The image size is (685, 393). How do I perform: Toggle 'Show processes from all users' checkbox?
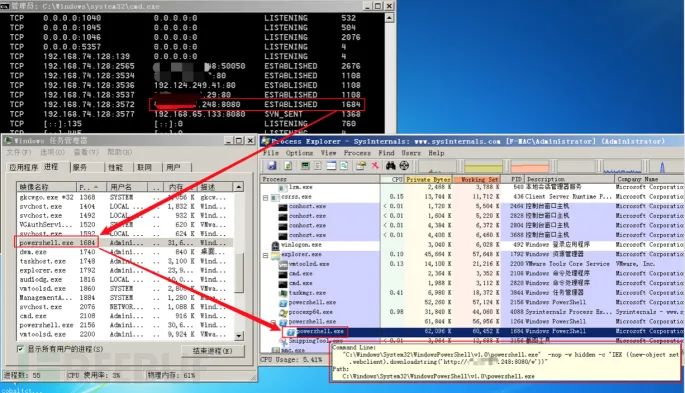coord(20,348)
